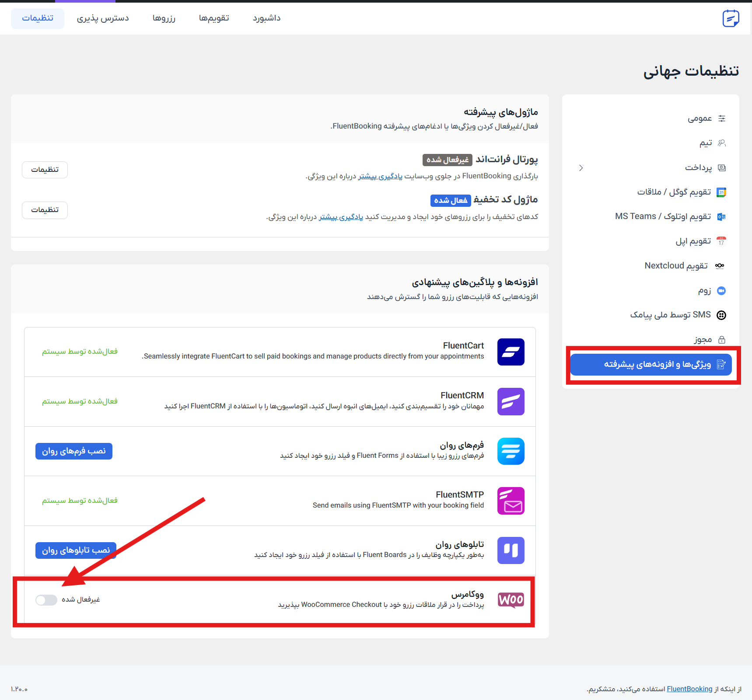
Task: Click the WooCommerce logo icon
Action: point(511,599)
